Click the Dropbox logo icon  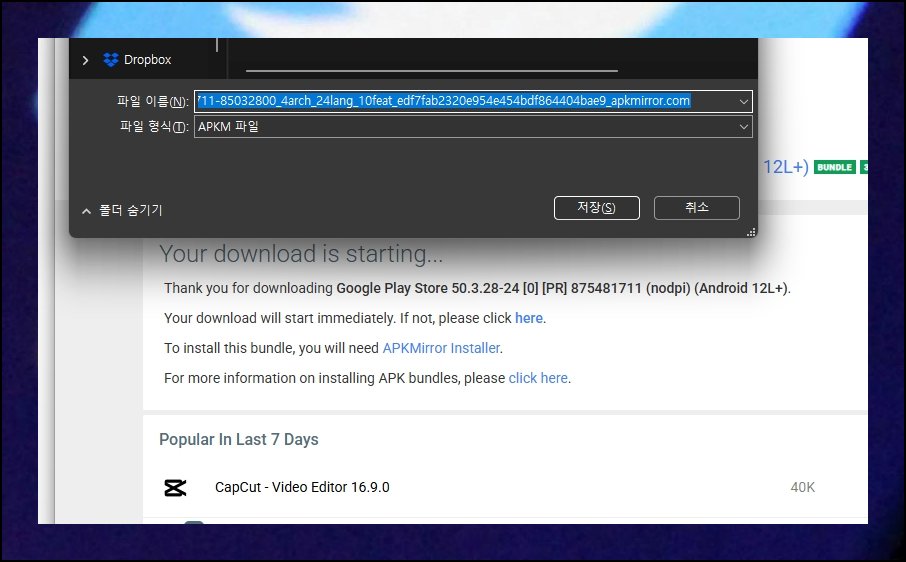110,59
